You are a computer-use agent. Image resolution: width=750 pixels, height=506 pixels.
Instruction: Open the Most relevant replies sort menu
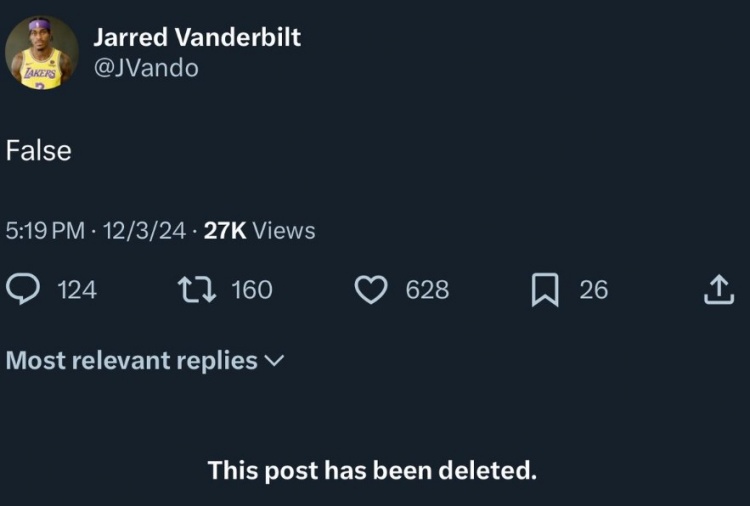pos(132,361)
